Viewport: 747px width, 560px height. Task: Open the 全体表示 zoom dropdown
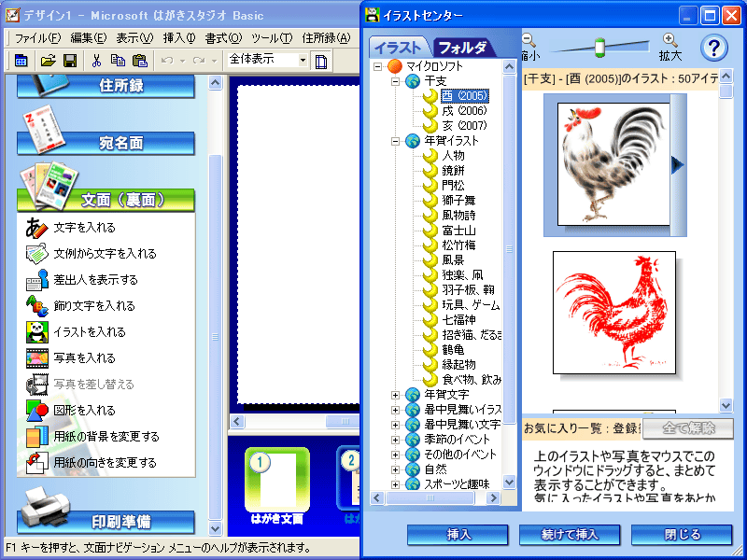click(303, 60)
